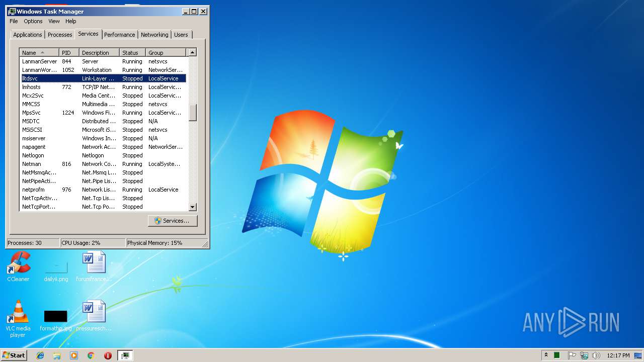Click network status tray icon
This screenshot has width=644, height=362.
point(584,355)
